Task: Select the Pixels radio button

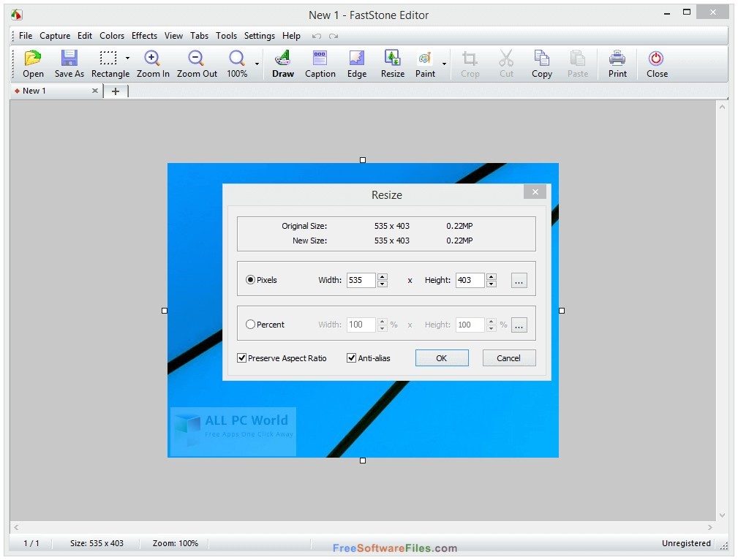Action: pos(250,279)
